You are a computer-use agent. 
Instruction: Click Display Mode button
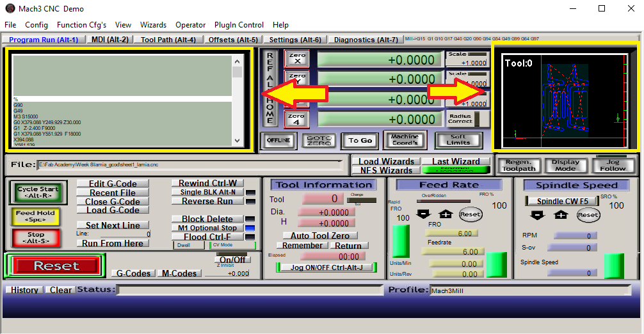(565, 165)
